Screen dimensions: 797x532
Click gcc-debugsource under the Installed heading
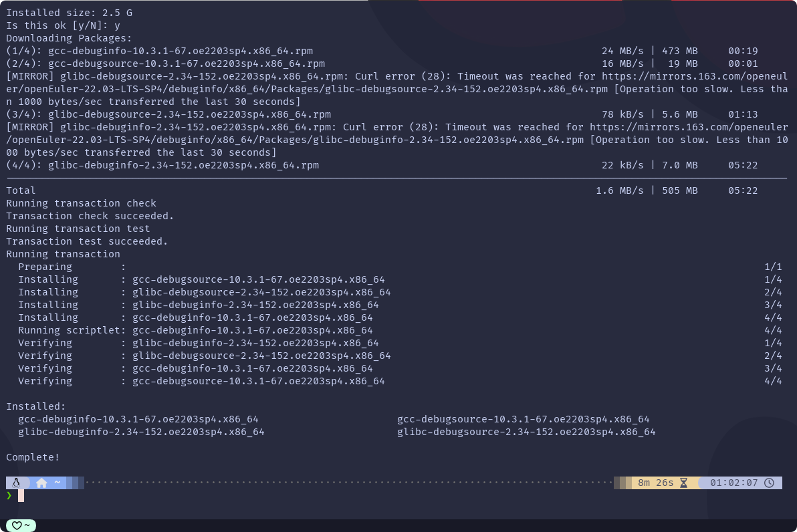pos(524,419)
